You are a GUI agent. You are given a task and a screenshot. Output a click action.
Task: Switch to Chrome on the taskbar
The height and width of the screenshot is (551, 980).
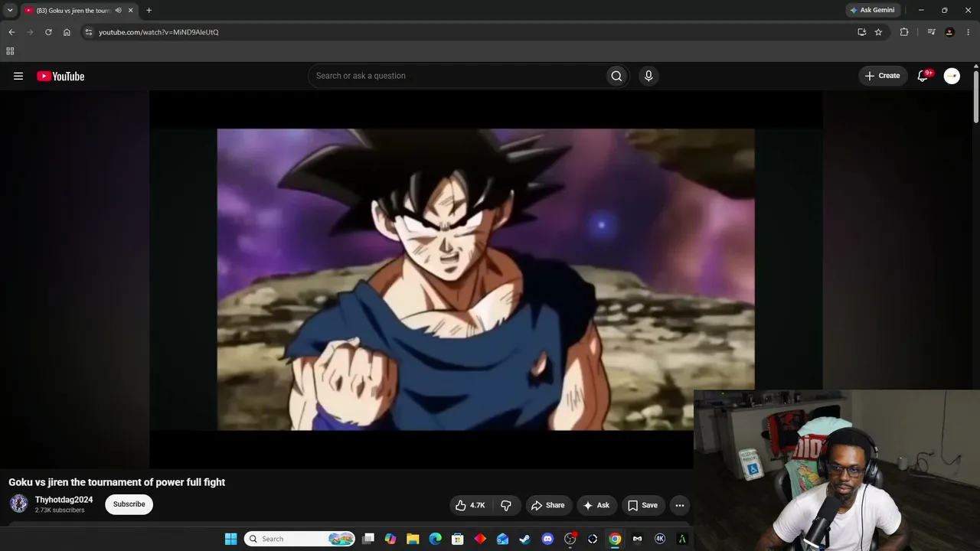(x=615, y=539)
